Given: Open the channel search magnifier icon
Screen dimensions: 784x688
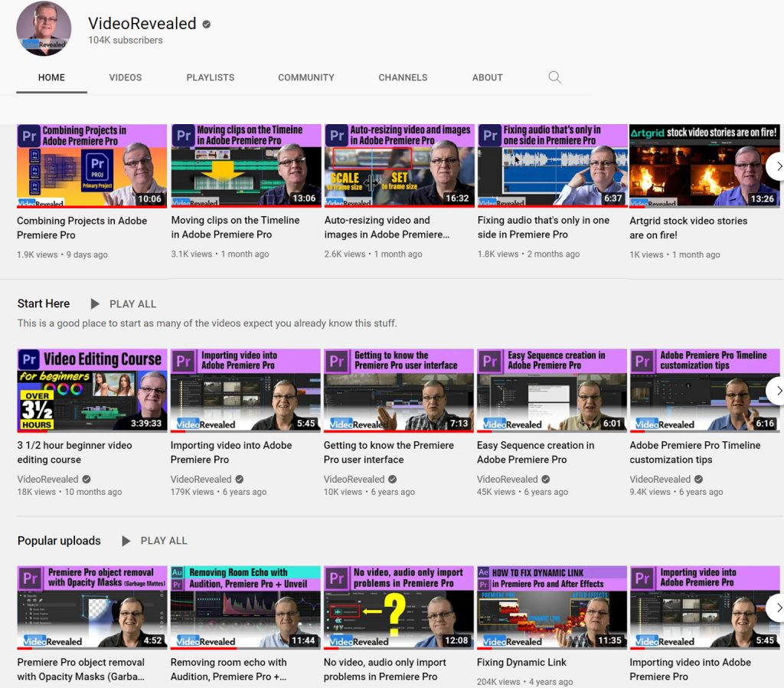Looking at the screenshot, I should (554, 77).
